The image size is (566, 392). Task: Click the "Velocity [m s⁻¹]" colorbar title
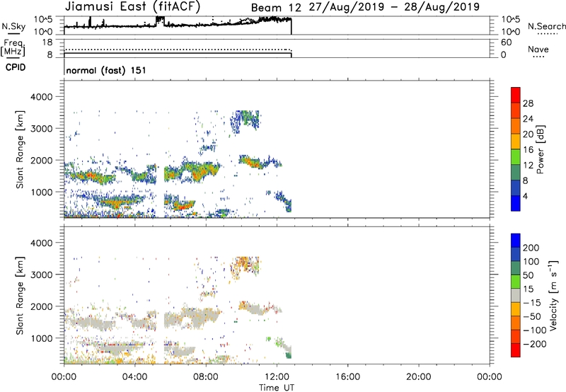point(553,295)
